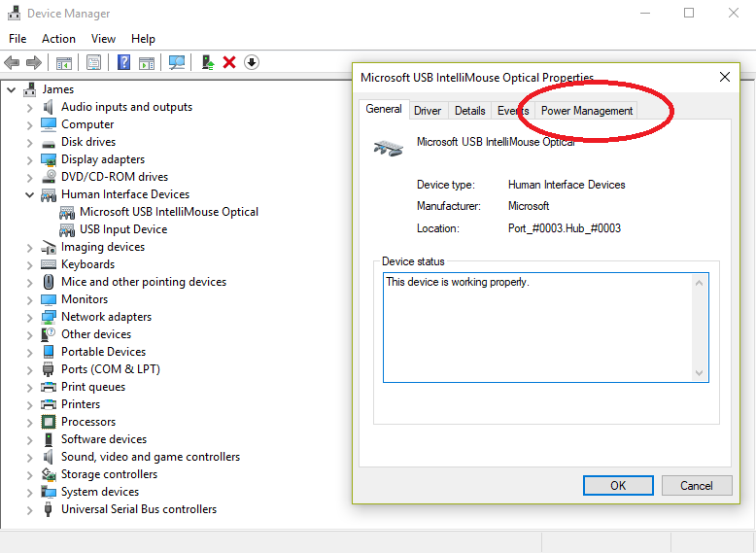Switch to the Power Management tab
Viewport: 756px width, 553px height.
click(x=586, y=111)
